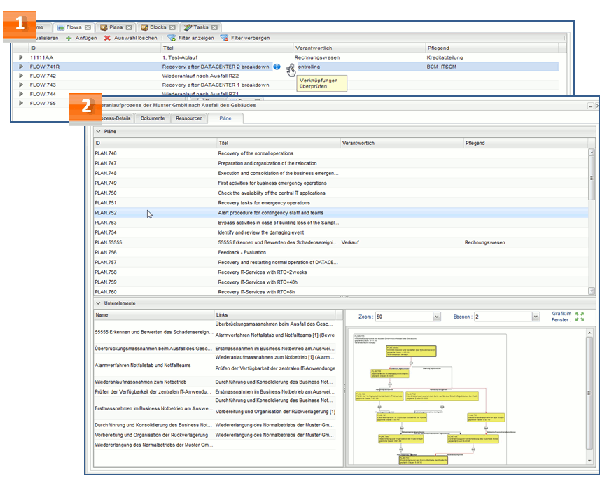Expand the FLOW 743 row arrow
The height and width of the screenshot is (486, 600).
click(x=21, y=85)
